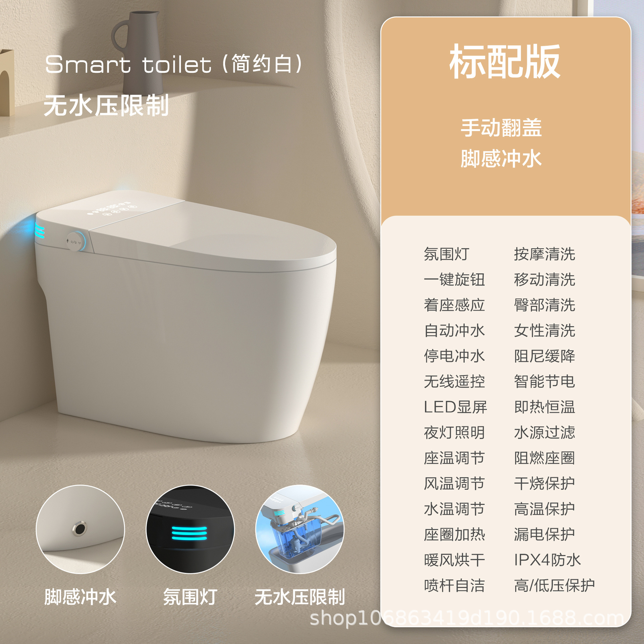The width and height of the screenshot is (644, 644).
Task: Click the 无水压限制 label under the thumbnail
Action: [300, 597]
